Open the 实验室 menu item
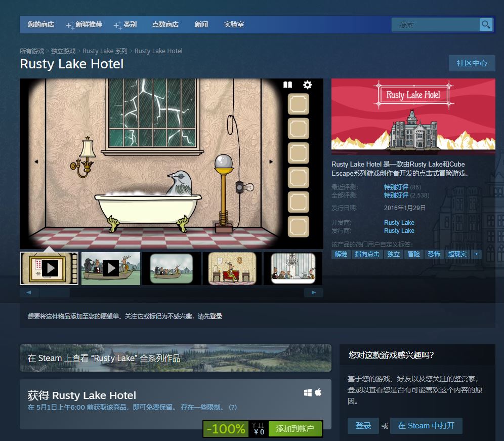 tap(234, 24)
